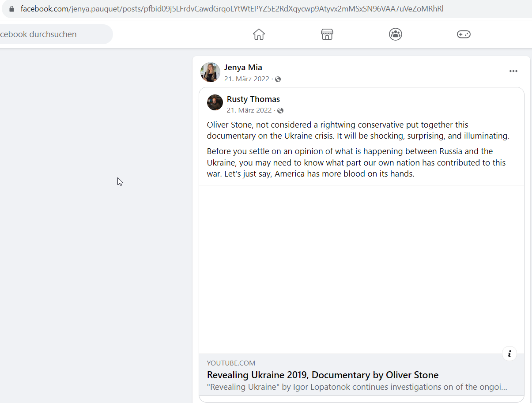Image resolution: width=532 pixels, height=403 pixels.
Task: Open the Revealing Ukraine 2019 video title link
Action: 323,375
